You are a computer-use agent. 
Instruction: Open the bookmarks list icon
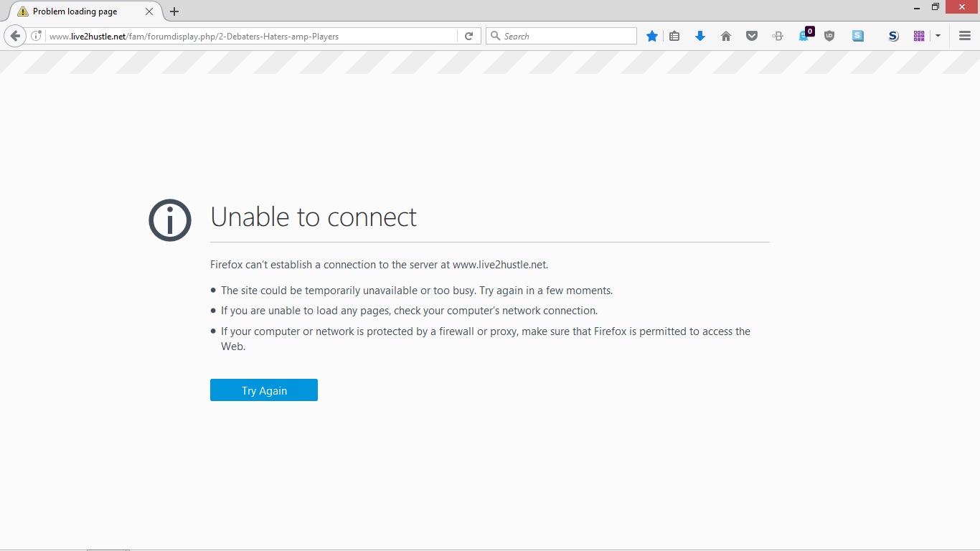point(674,36)
